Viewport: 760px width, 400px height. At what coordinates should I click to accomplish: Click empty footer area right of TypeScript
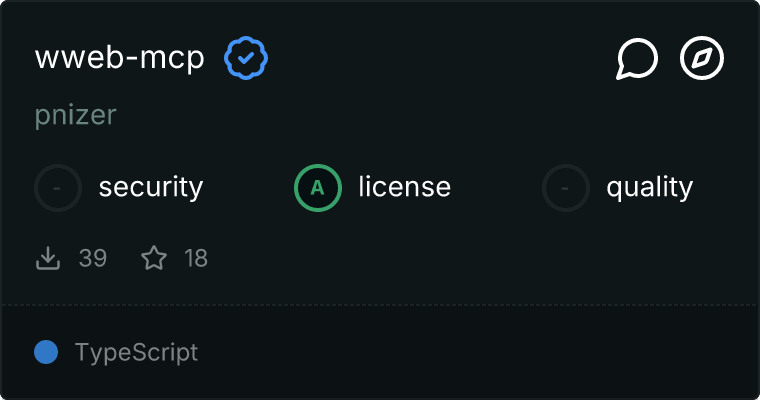[x=480, y=352]
